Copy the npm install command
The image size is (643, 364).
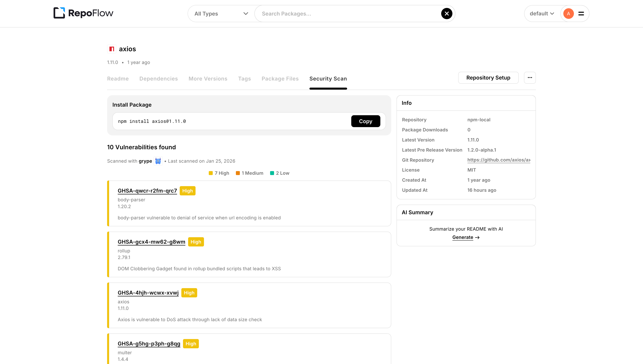(366, 121)
